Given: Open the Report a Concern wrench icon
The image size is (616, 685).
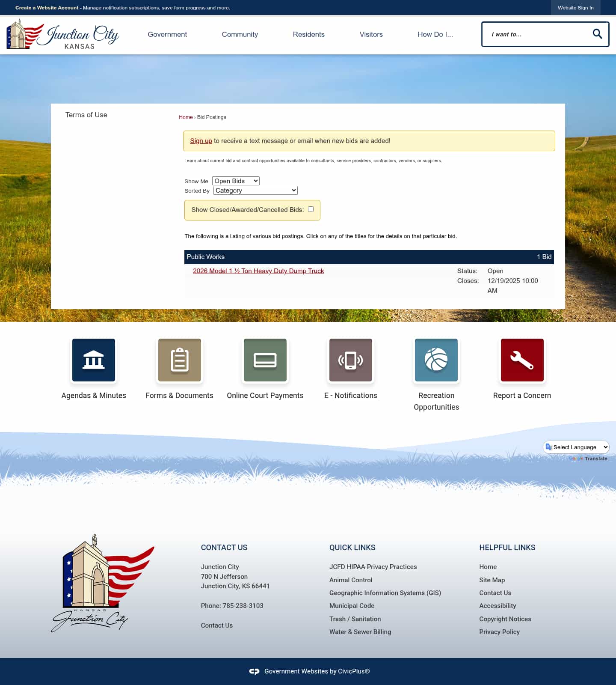Looking at the screenshot, I should pyautogui.click(x=522, y=360).
